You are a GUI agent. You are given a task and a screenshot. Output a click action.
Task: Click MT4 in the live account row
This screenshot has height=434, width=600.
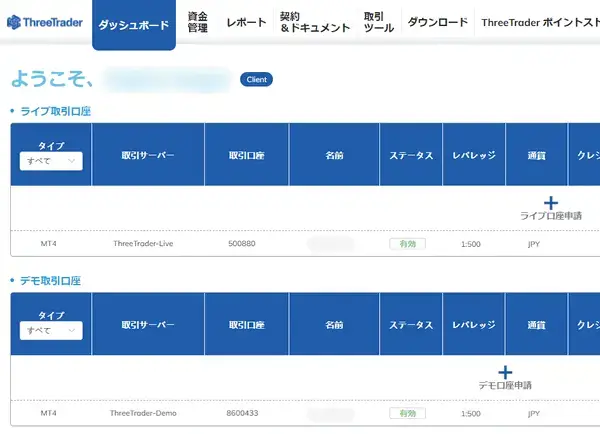coord(49,243)
